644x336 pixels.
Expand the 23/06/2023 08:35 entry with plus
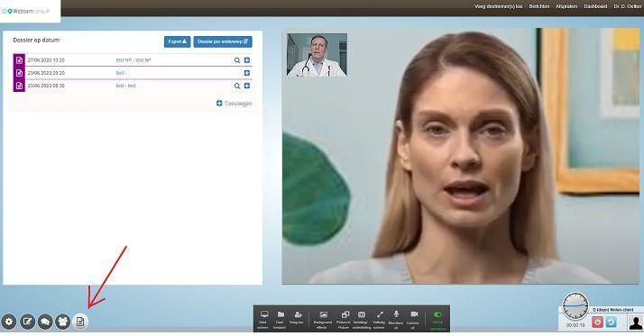pyautogui.click(x=247, y=86)
